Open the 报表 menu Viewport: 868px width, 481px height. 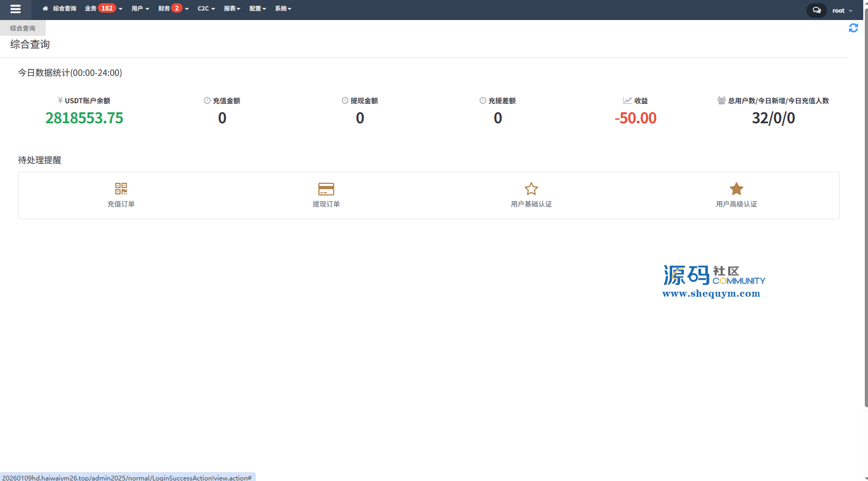coord(232,8)
